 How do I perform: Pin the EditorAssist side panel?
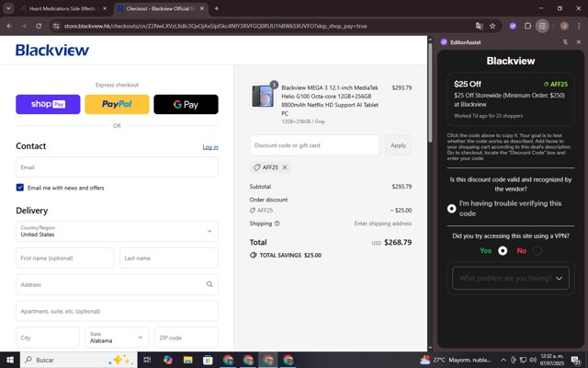click(565, 42)
